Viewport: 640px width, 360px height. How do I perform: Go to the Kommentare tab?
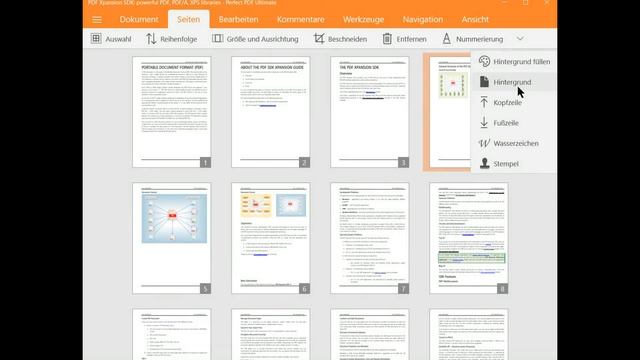(x=301, y=20)
